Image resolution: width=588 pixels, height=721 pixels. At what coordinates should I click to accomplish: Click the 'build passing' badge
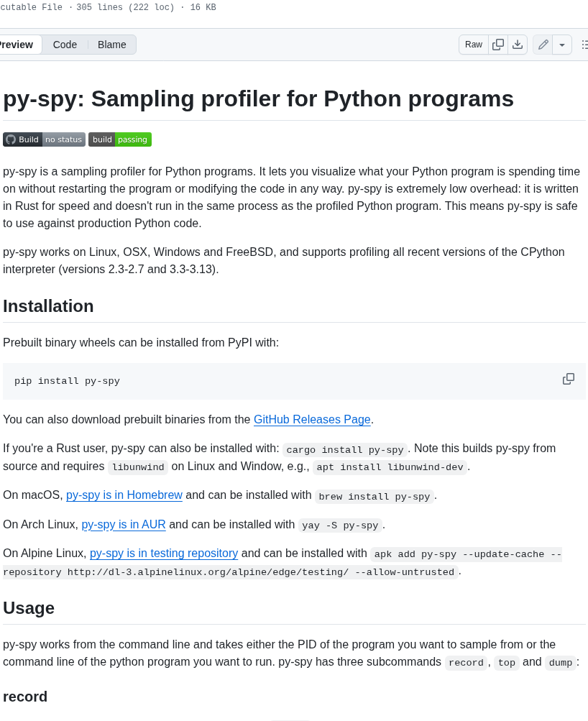tap(119, 139)
